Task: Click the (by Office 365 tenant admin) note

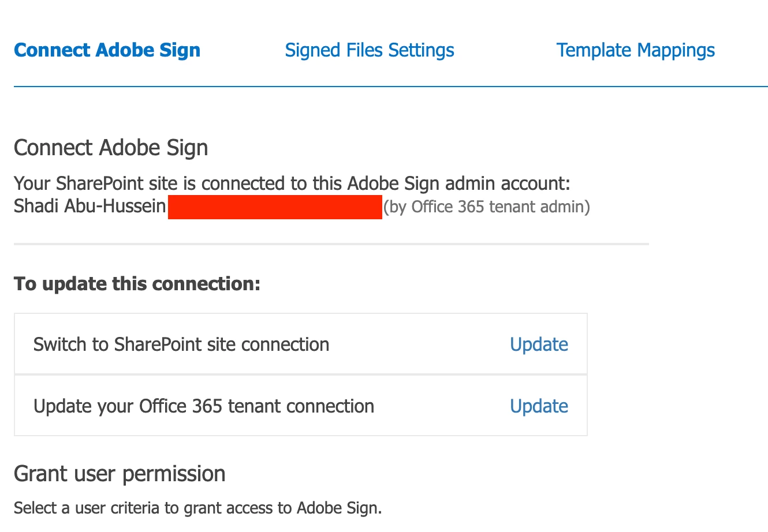Action: click(x=487, y=207)
